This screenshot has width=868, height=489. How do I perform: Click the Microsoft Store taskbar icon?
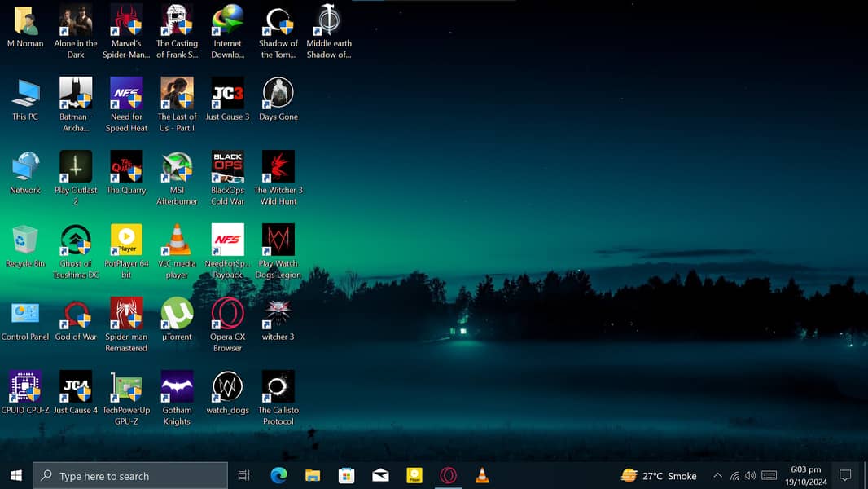pyautogui.click(x=347, y=476)
